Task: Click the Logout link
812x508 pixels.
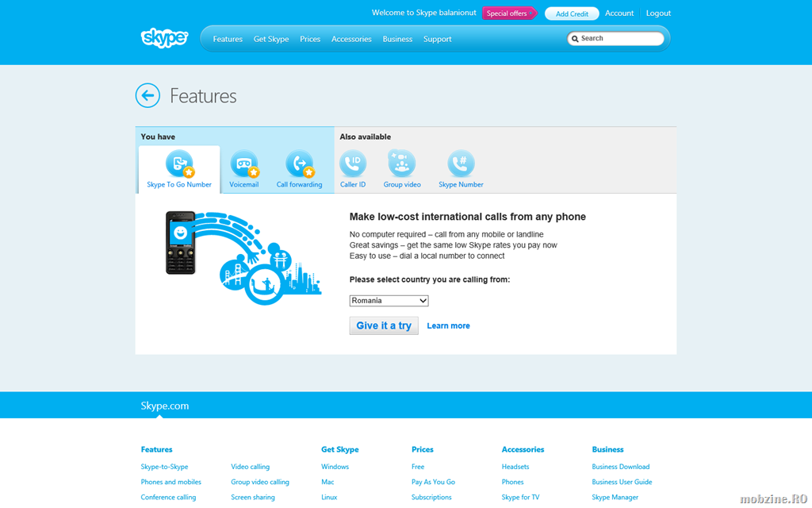Action: coord(658,13)
